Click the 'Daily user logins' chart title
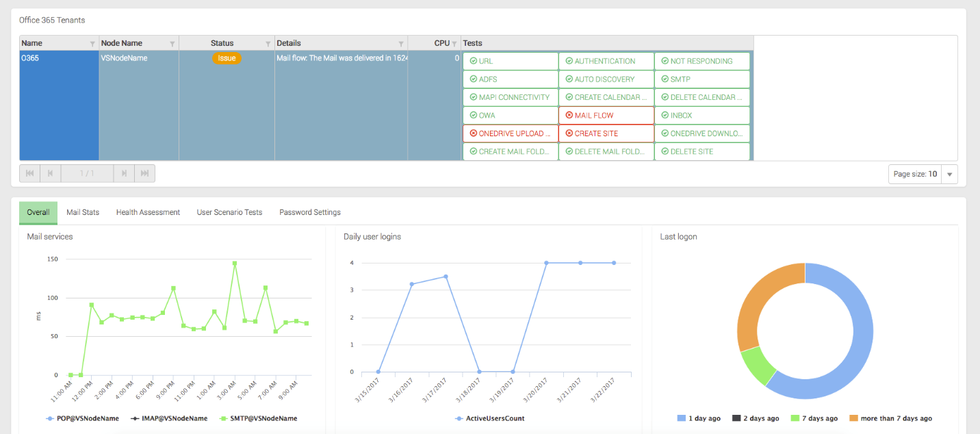The image size is (980, 434). 372,237
